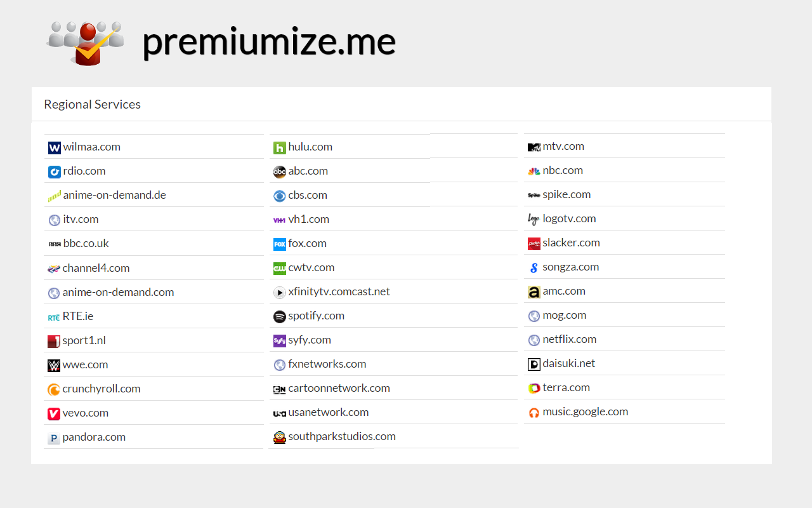Click the premiumize.me logo image

click(x=83, y=43)
